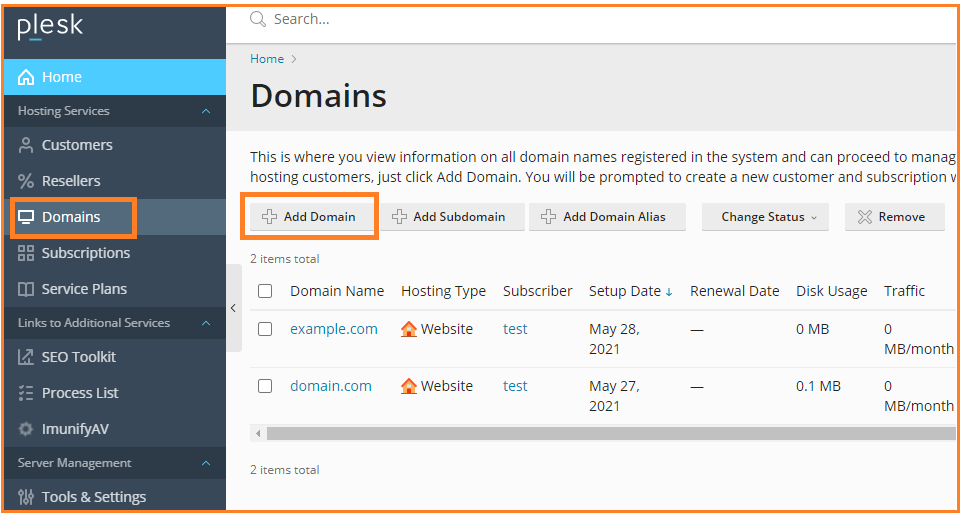Click the Tools & Settings sliders icon

(x=26, y=497)
